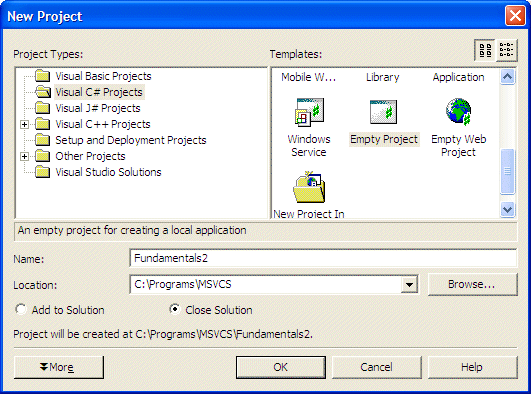Click the Library template label
The image size is (531, 394).
[383, 77]
